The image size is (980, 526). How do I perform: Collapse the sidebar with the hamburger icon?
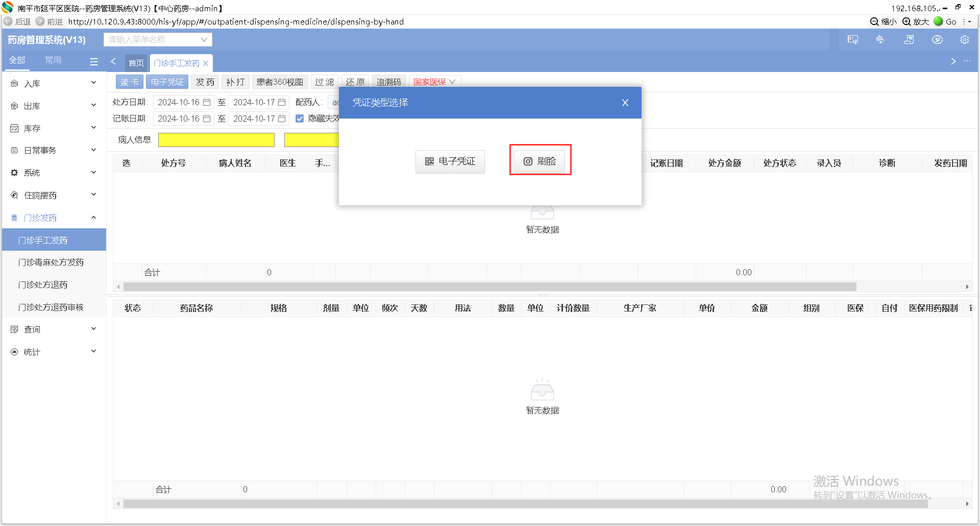click(x=94, y=62)
